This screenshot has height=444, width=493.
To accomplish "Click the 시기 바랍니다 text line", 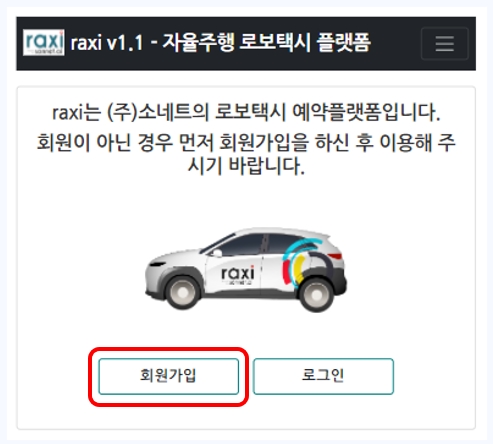I will (x=246, y=166).
